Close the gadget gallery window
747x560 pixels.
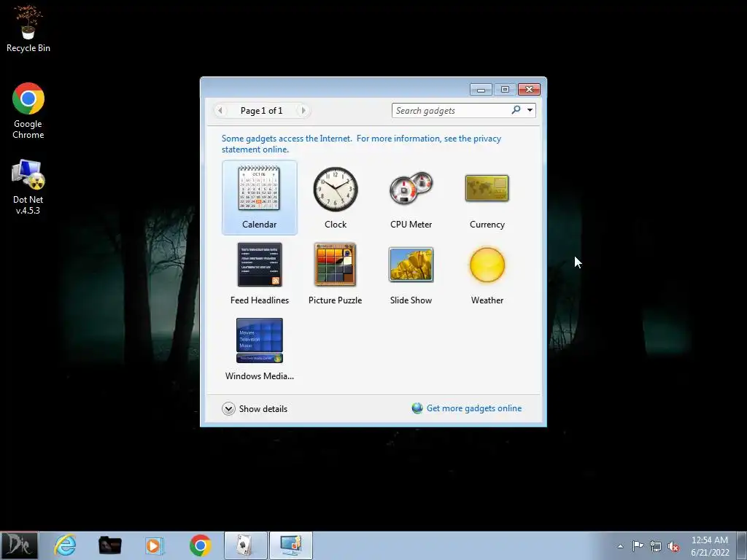(530, 90)
